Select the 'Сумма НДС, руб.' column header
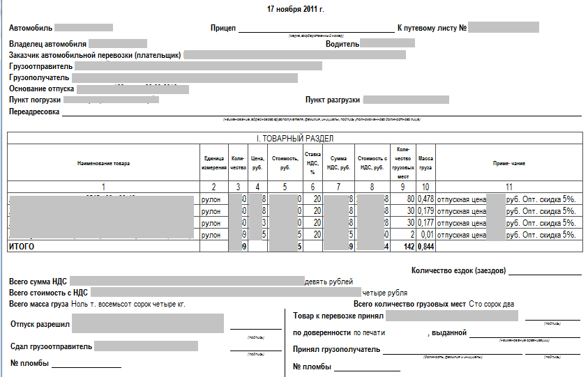 click(x=338, y=163)
